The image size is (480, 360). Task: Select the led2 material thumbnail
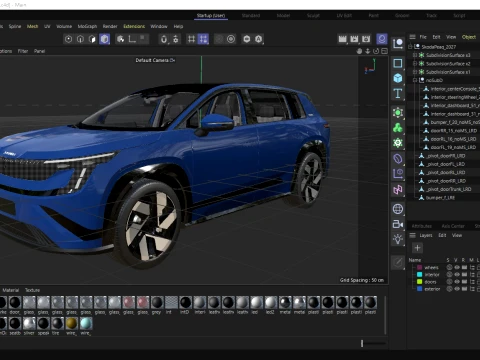pos(270,303)
